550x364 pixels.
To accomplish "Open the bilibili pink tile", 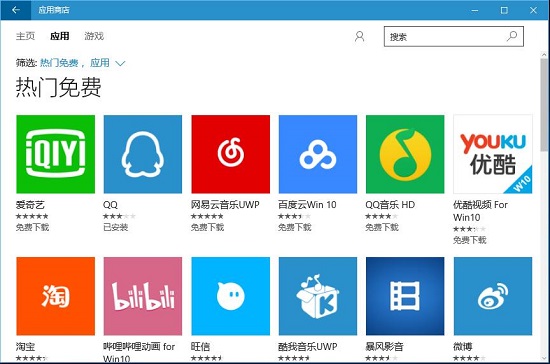I will pyautogui.click(x=143, y=296).
